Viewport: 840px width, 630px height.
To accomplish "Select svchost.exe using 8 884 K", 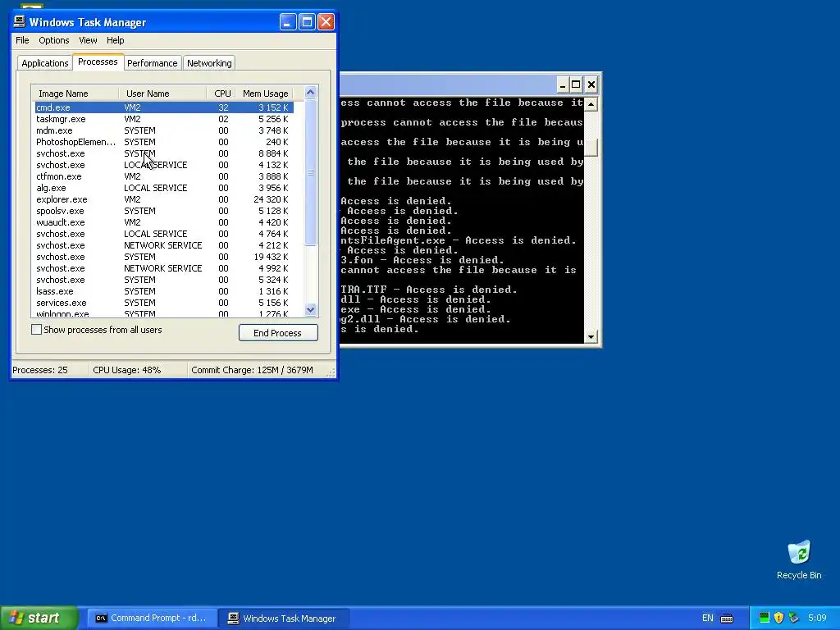I will tap(164, 153).
